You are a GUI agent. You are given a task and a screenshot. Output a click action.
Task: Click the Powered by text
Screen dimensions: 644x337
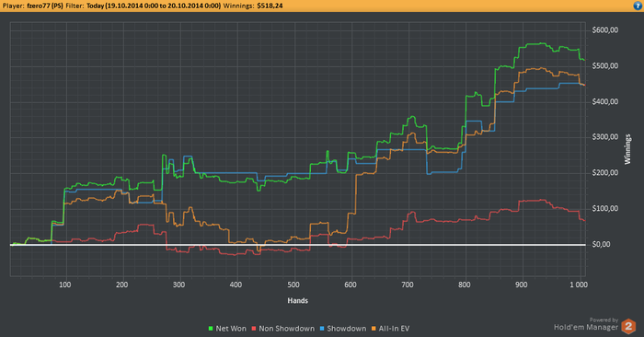coord(604,320)
